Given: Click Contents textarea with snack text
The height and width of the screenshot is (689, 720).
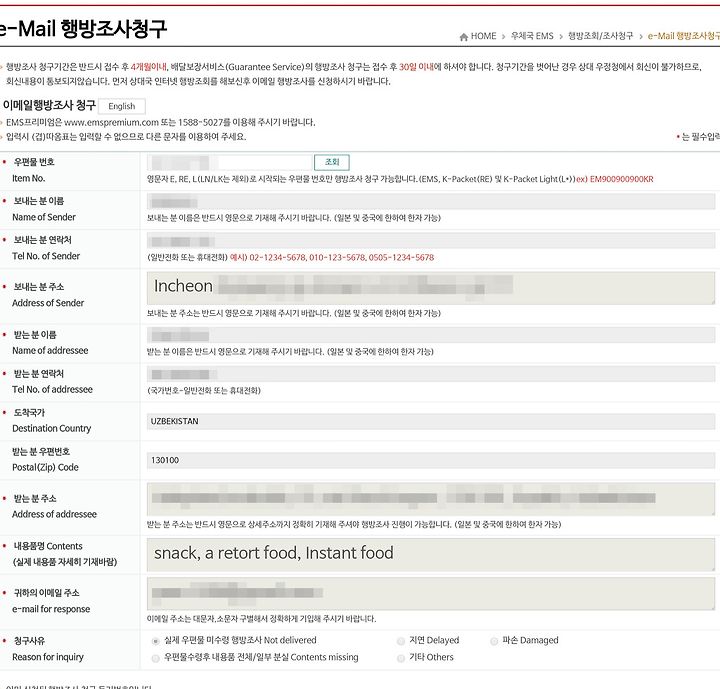Looking at the screenshot, I should coord(431,554).
